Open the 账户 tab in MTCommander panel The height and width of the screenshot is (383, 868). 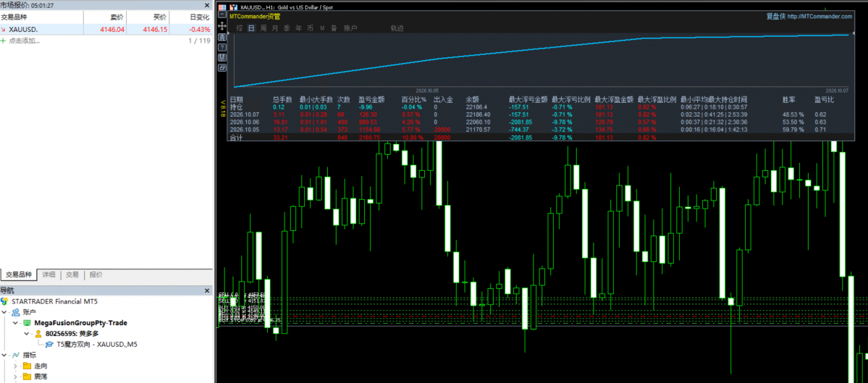point(350,28)
